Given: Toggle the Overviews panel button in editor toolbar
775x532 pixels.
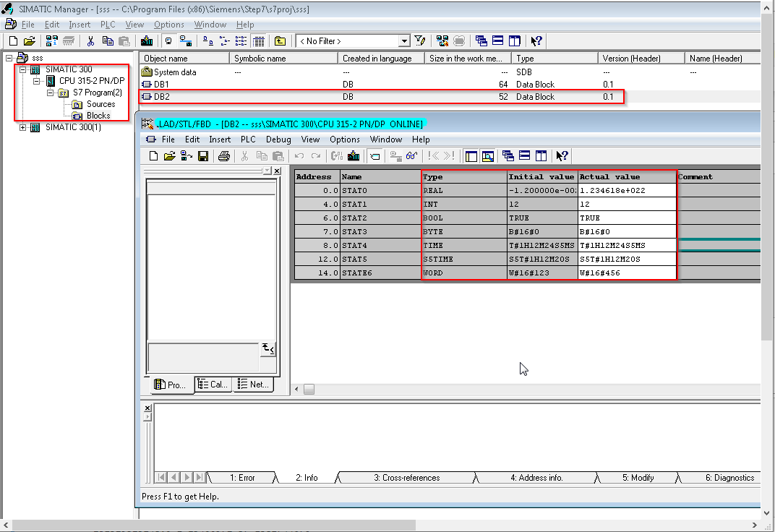Looking at the screenshot, I should (471, 156).
